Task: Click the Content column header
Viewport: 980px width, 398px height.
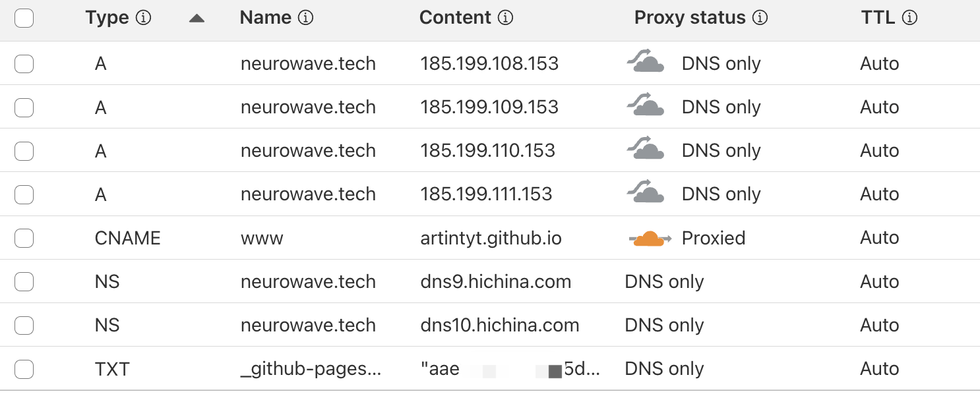Action: 455,18
